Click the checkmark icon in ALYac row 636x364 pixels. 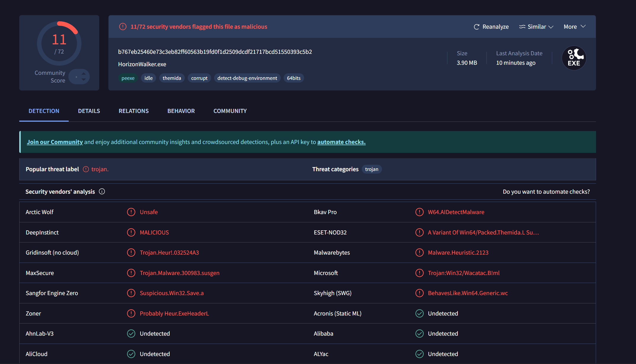click(420, 354)
